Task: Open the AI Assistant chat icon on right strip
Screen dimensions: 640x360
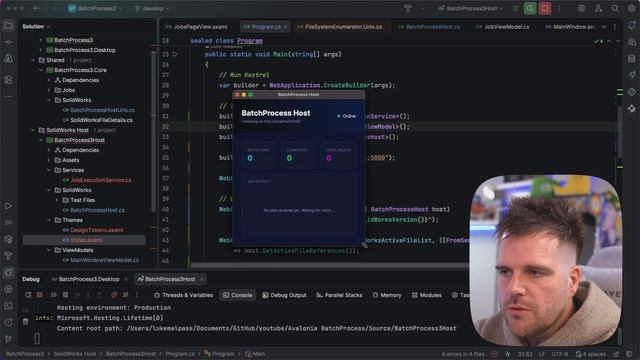Action: pyautogui.click(x=632, y=42)
